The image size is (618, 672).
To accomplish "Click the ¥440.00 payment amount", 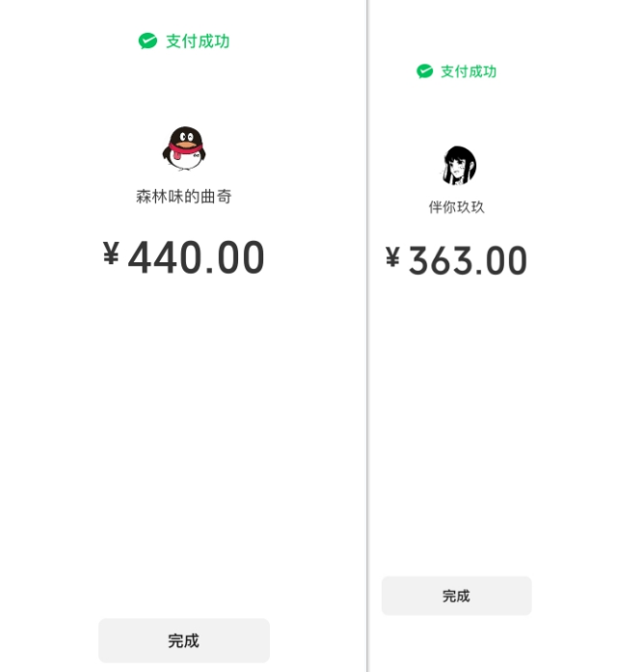I will tap(183, 257).
